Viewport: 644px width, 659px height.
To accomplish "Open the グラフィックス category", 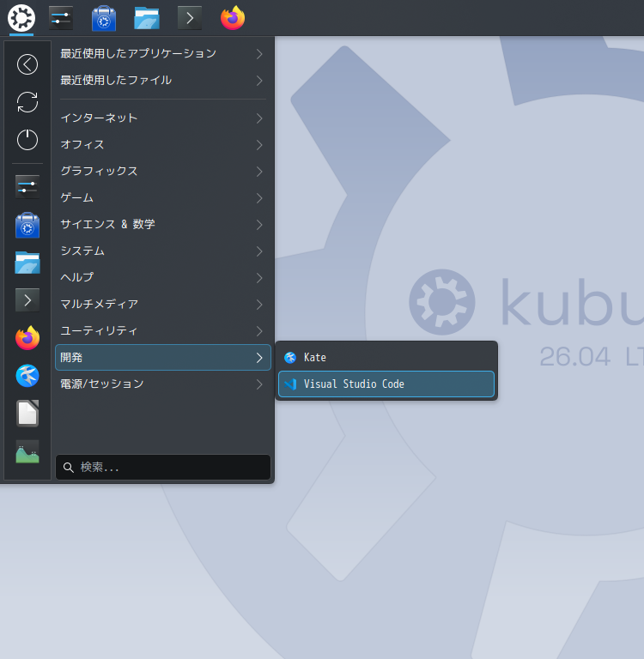I will pos(163,171).
